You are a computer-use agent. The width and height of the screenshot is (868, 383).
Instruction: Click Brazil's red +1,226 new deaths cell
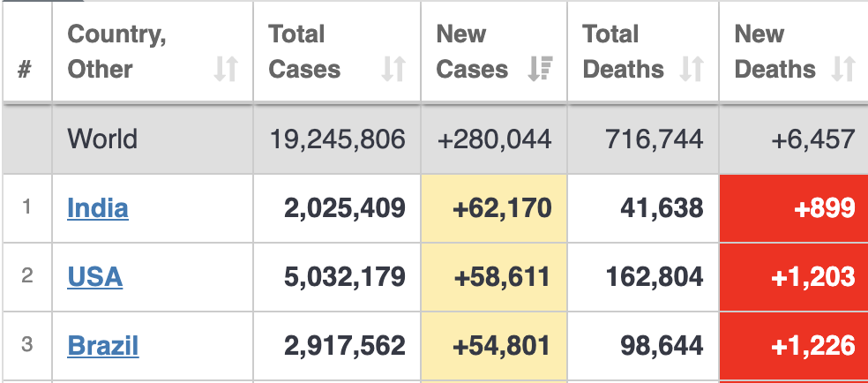794,346
